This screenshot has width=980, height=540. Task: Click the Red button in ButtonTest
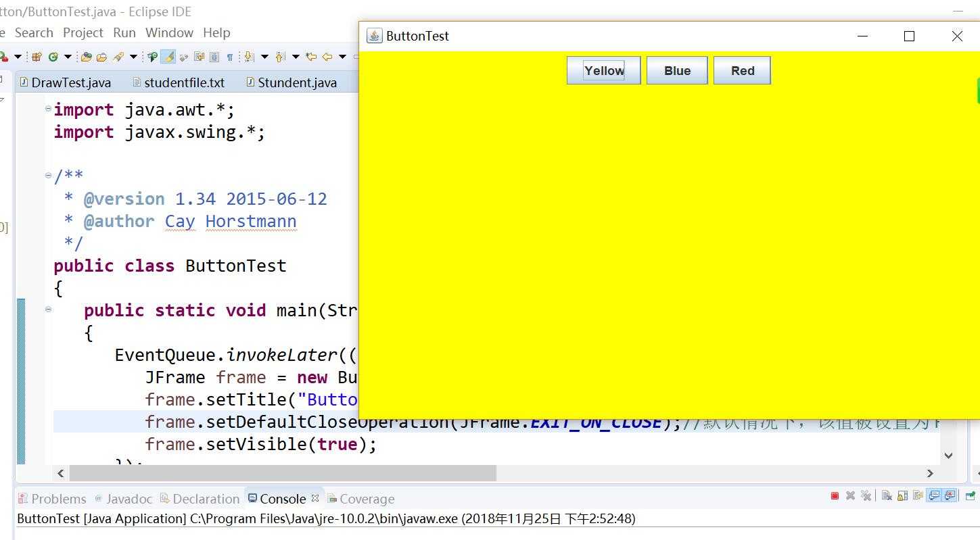[742, 70]
